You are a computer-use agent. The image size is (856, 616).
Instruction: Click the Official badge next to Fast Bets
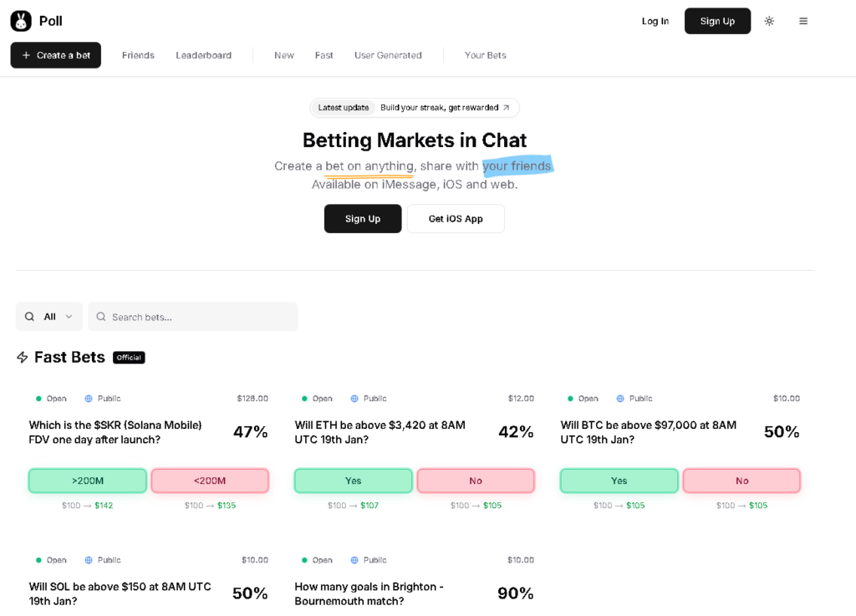click(129, 357)
